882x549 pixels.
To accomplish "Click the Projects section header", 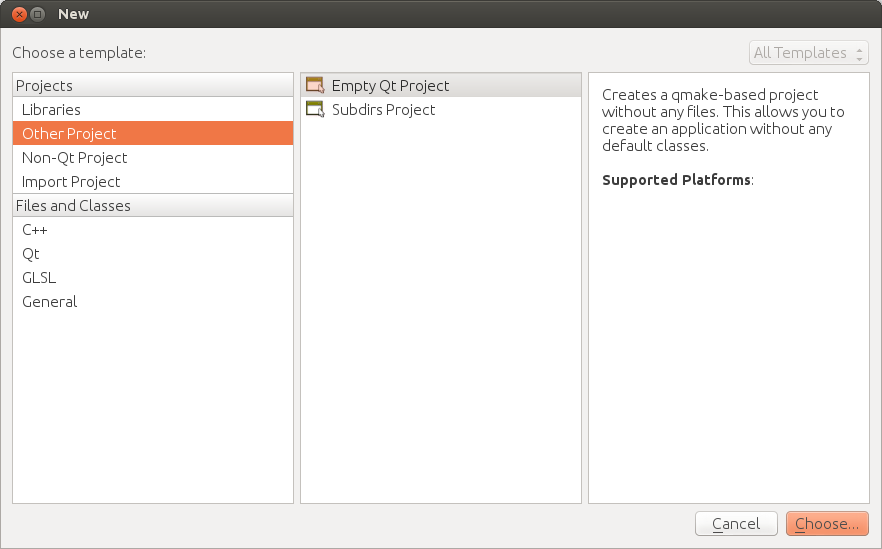I will click(45, 86).
